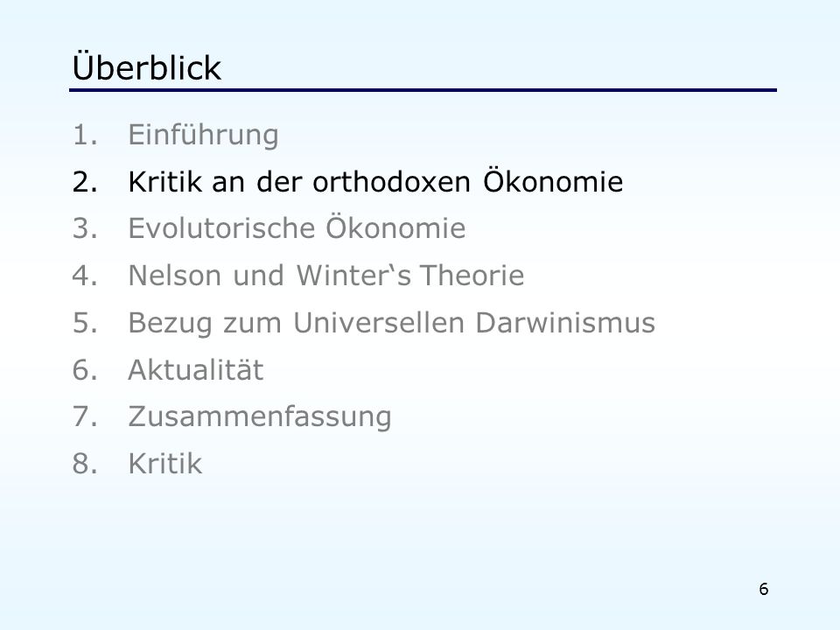
Task: Click the number 3. list marker
Action: tap(85, 228)
